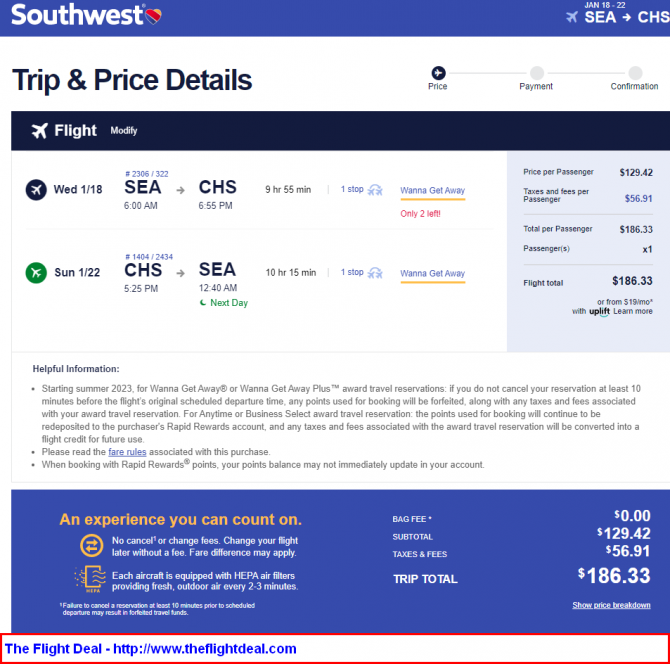
Task: Click the plane-change icon beside second 1 stop
Action: click(x=375, y=273)
